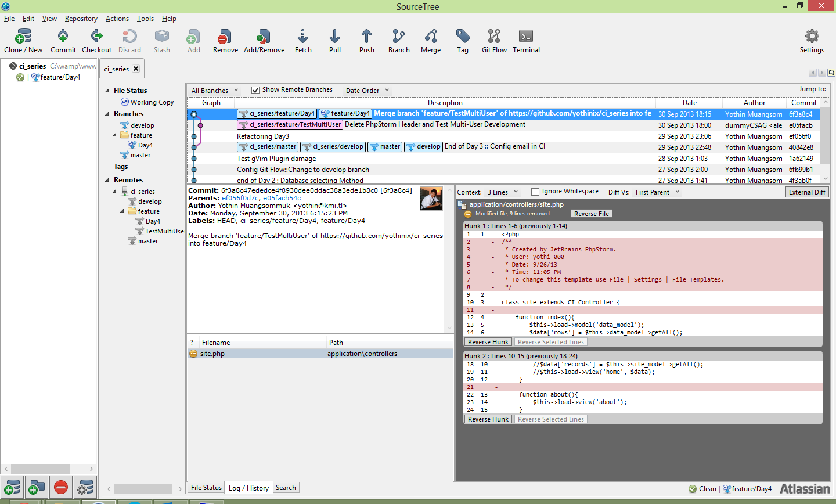Open the Help menu
Image resolution: width=836 pixels, height=504 pixels.
click(x=169, y=19)
